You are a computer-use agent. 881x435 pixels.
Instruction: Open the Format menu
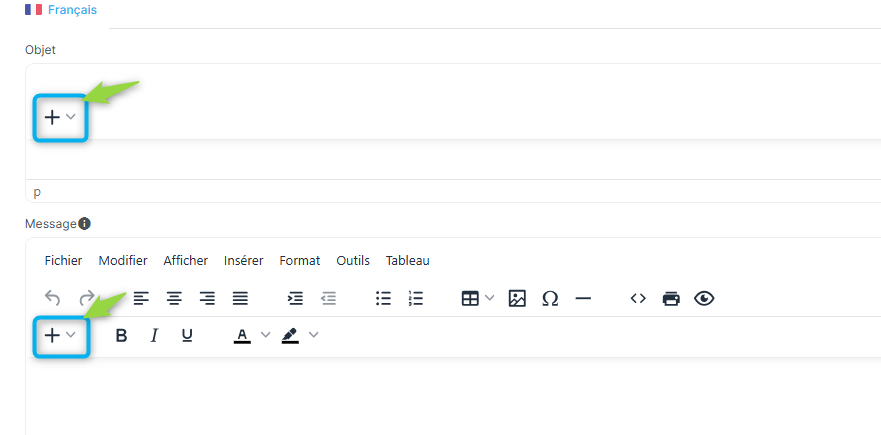[300, 261]
